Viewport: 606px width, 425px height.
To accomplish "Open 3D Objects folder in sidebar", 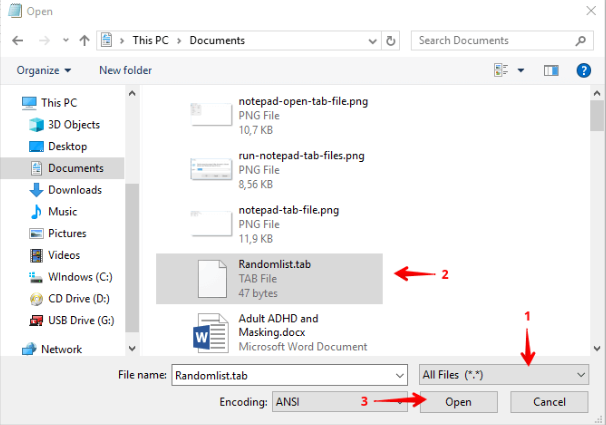I will coord(73,124).
